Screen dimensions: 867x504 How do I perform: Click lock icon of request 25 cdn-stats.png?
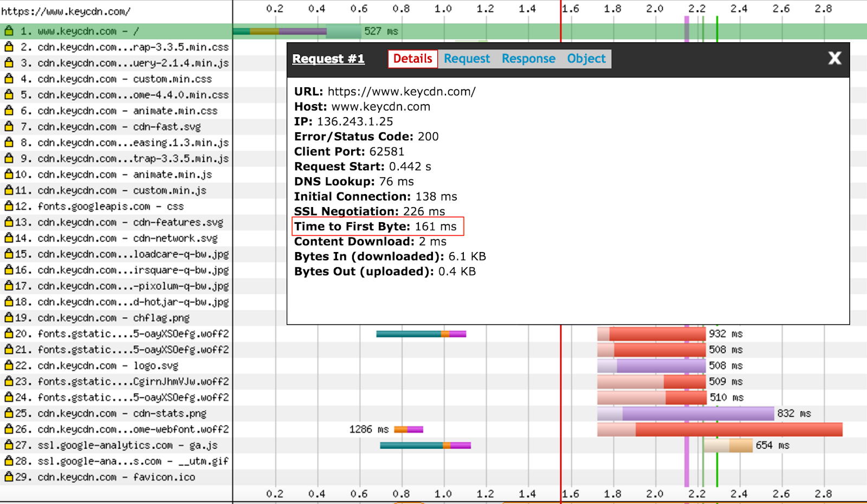pos(9,413)
